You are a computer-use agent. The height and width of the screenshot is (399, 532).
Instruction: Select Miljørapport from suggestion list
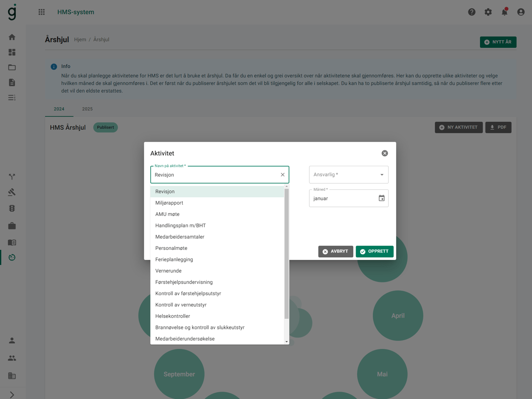[169, 203]
